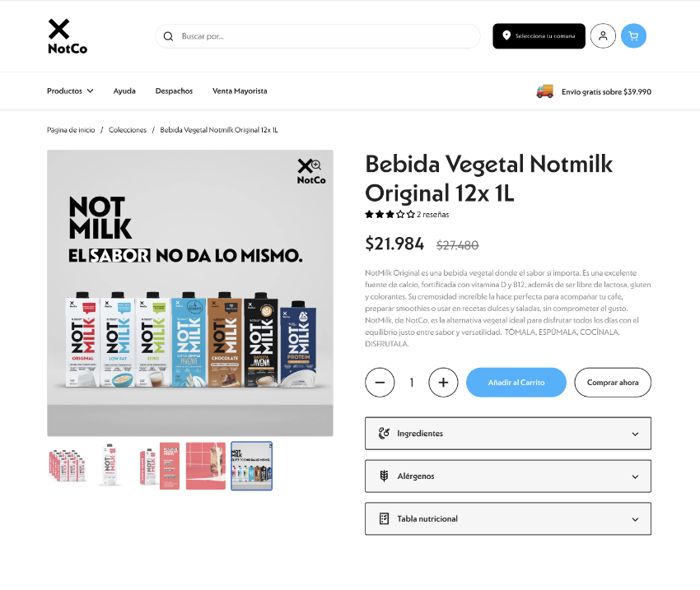Click the zoom magnifier on product image
The image size is (700, 590).
click(316, 165)
